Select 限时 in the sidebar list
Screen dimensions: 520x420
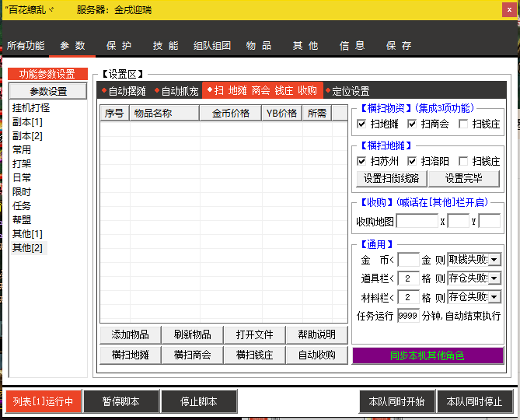[22, 191]
